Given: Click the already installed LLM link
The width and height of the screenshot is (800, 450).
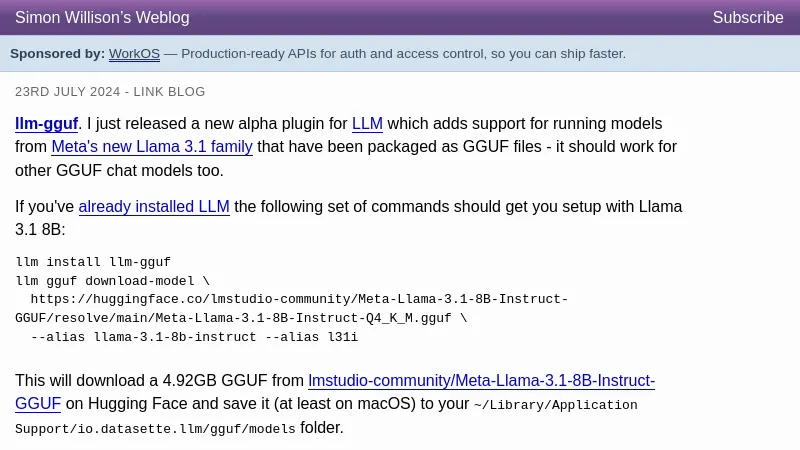Looking at the screenshot, I should pyautogui.click(x=154, y=207).
